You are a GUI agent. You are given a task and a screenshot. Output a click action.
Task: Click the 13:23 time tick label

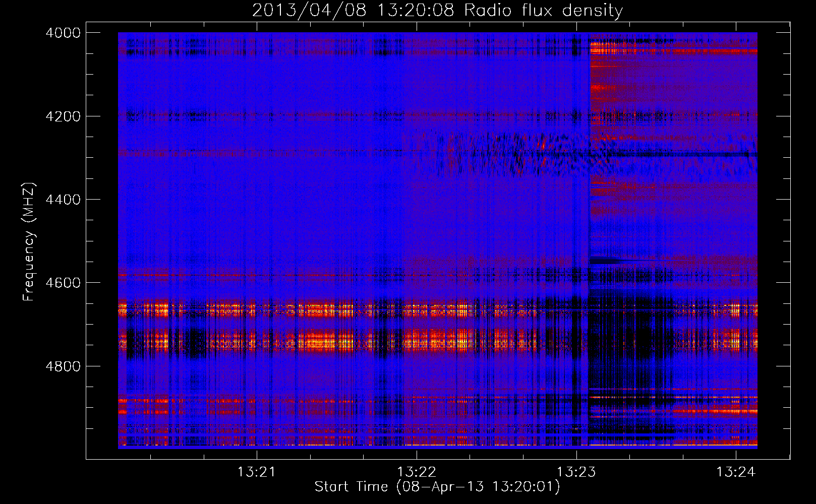pyautogui.click(x=576, y=472)
